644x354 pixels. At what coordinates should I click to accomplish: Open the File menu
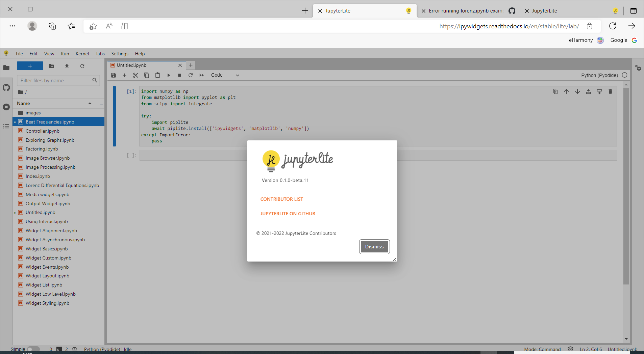19,54
